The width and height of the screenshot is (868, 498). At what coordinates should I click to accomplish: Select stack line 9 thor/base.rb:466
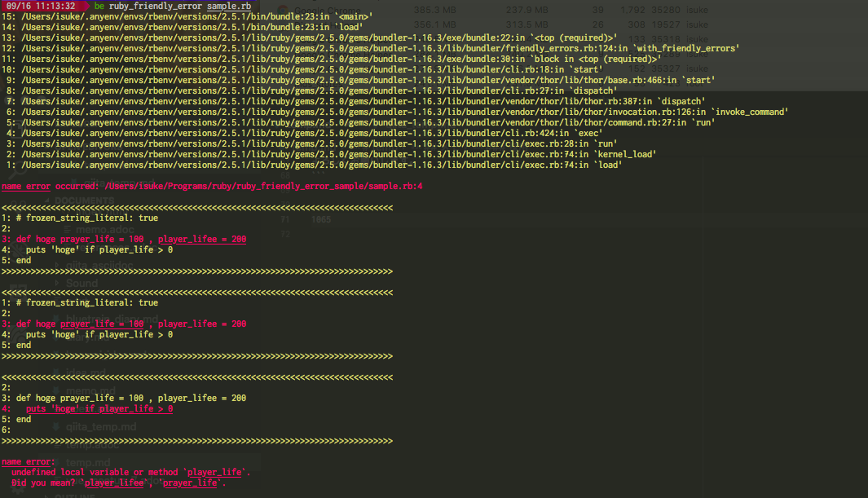coord(360,80)
